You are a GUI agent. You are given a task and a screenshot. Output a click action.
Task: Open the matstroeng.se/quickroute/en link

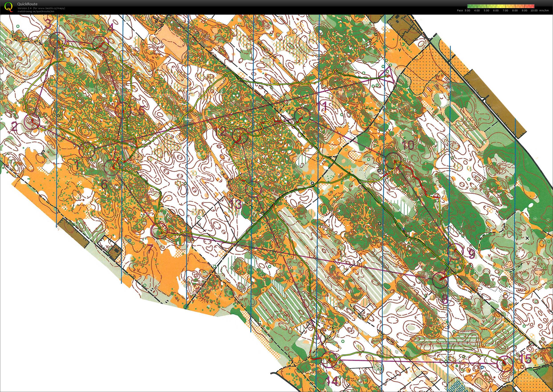click(x=36, y=11)
